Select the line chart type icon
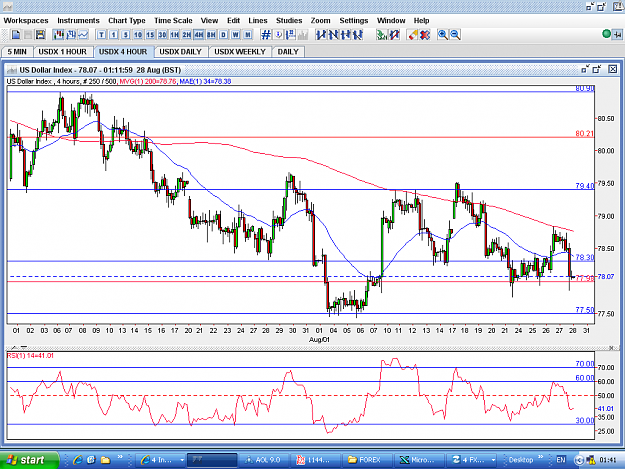This screenshot has width=625, height=469. [83, 35]
